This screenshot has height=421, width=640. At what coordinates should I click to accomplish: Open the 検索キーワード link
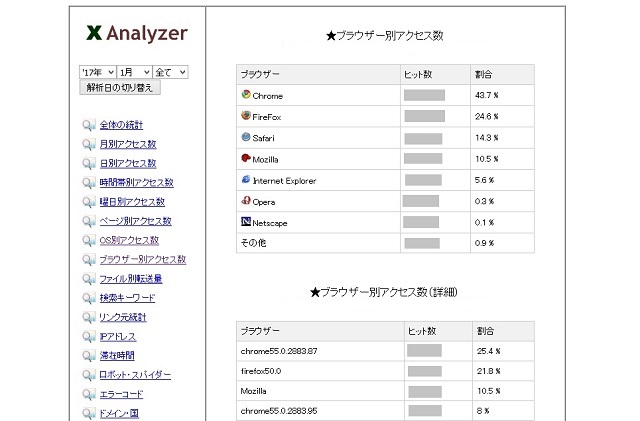(127, 298)
